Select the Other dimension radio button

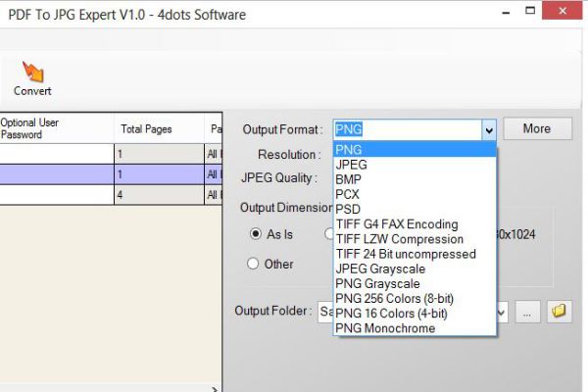(253, 264)
